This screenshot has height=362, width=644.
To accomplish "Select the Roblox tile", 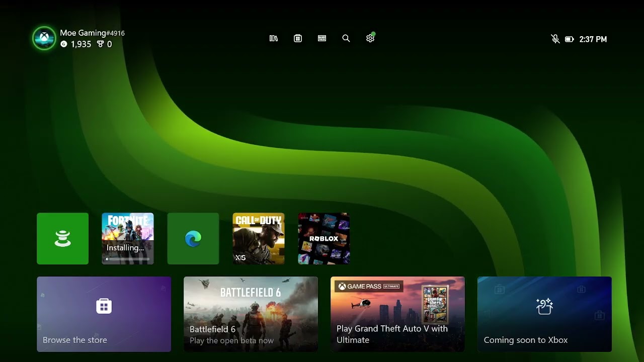I will 324,238.
